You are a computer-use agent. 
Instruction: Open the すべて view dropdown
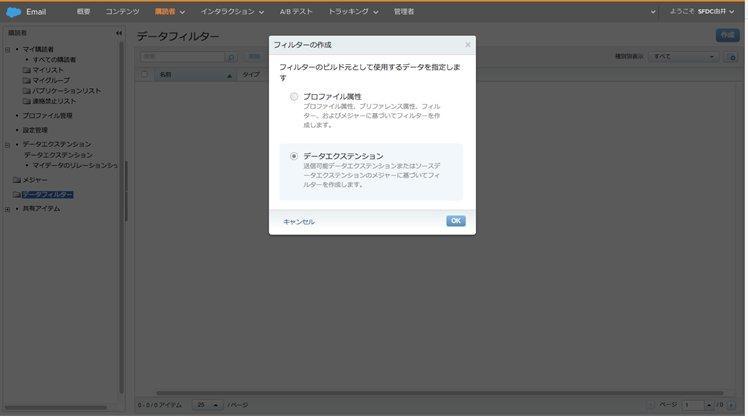(x=684, y=57)
